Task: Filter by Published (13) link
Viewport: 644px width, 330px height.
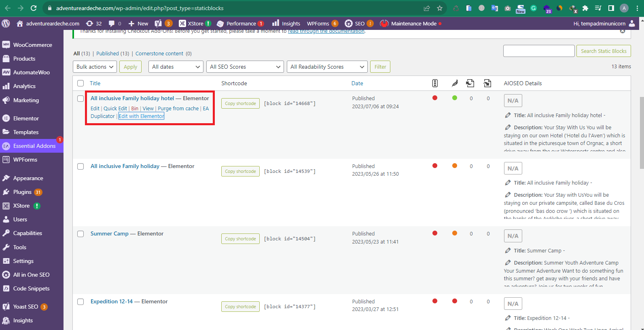Action: (112, 53)
